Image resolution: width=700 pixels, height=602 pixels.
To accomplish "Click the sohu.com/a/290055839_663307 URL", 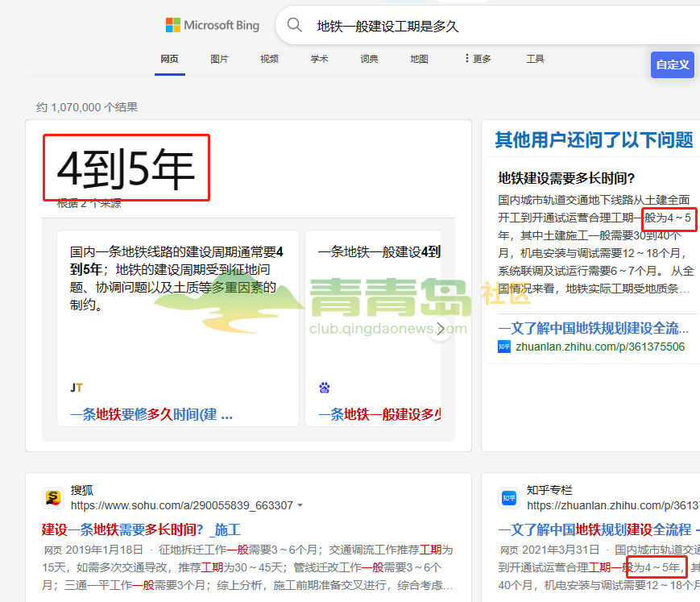I will (182, 505).
